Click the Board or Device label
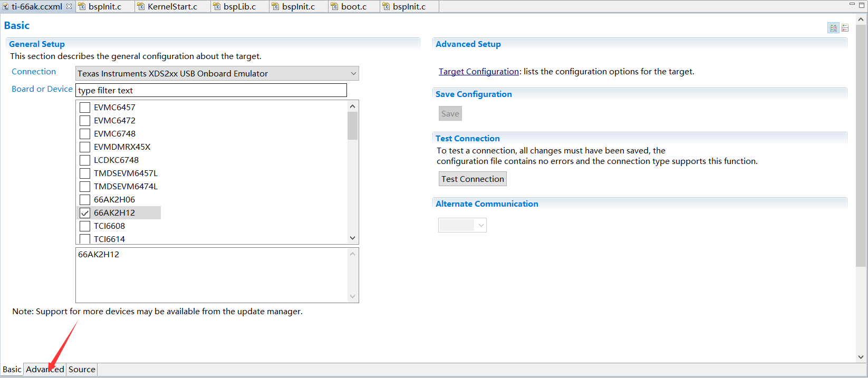The height and width of the screenshot is (378, 868). pos(42,89)
